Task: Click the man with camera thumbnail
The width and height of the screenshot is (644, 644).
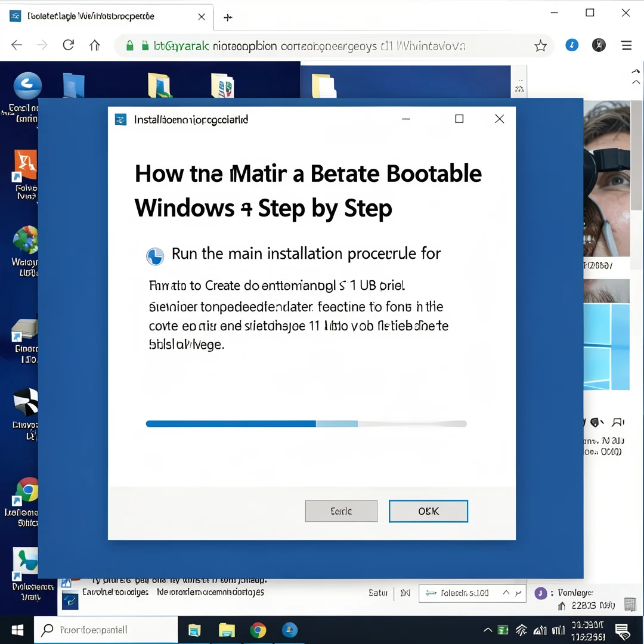Action: [x=606, y=179]
